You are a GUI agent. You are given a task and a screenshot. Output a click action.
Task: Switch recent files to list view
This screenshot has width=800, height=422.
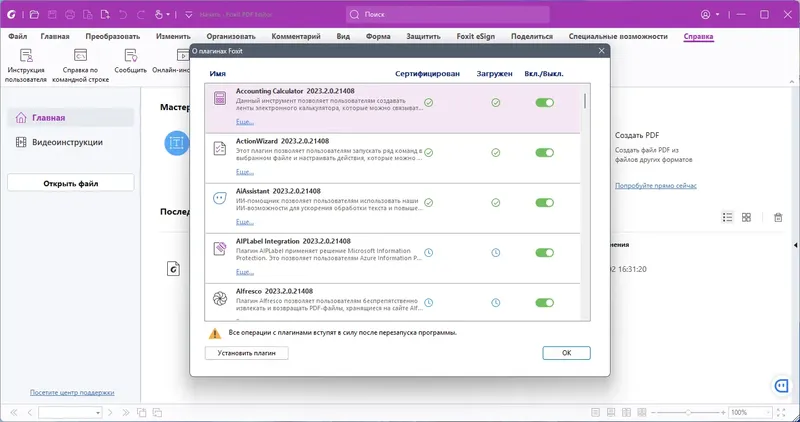tap(728, 217)
